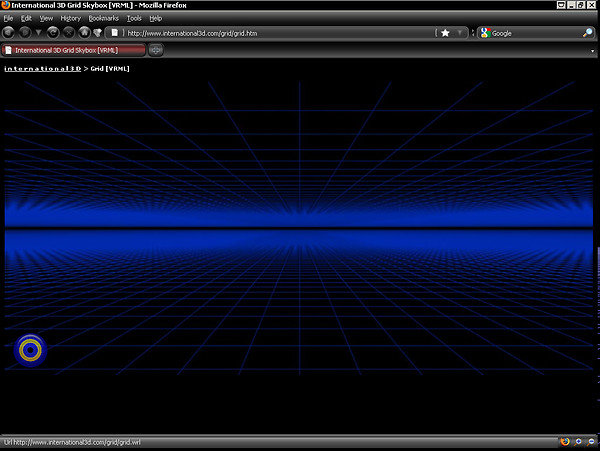Open the back/forward history dropdown arrow
Screen dimensions: 600x451
tap(38, 33)
